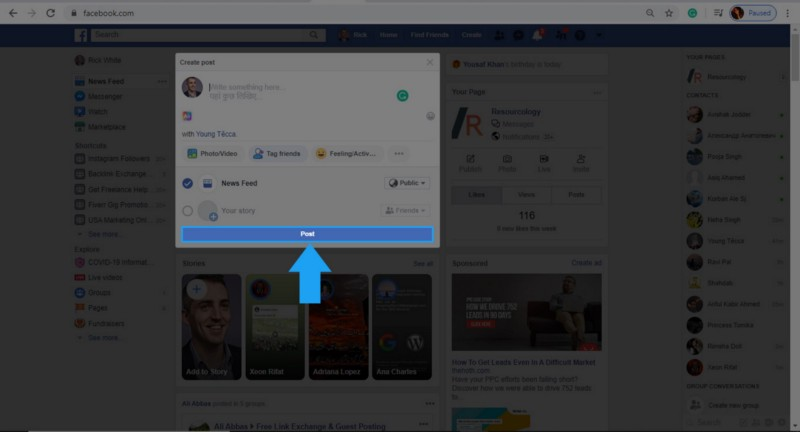800x432 pixels.
Task: Open friend requests icon in top bar
Action: point(499,35)
